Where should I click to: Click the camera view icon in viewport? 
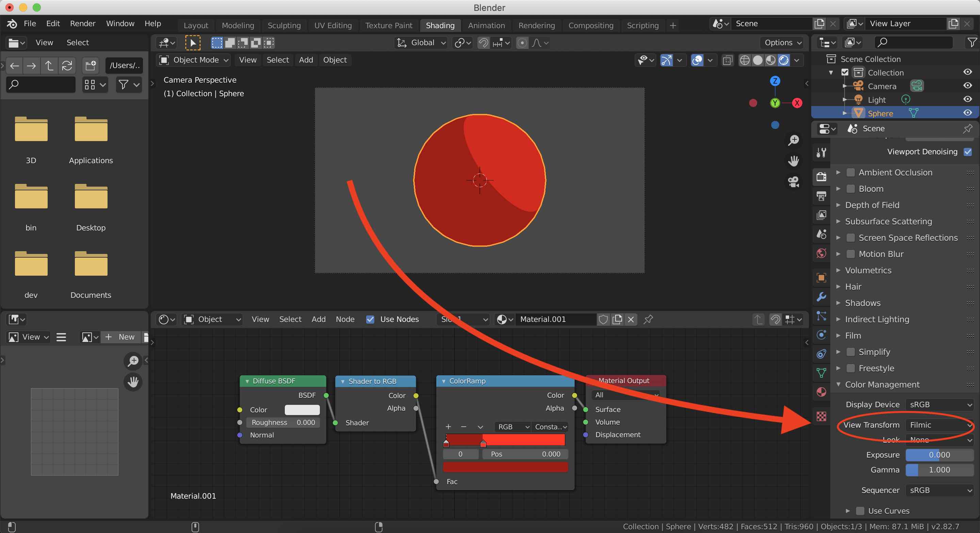click(x=793, y=182)
